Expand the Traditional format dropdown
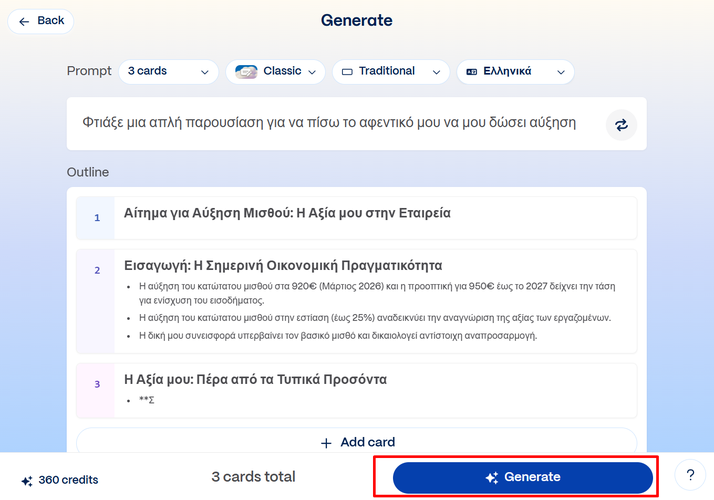The width and height of the screenshot is (714, 500). click(x=390, y=72)
